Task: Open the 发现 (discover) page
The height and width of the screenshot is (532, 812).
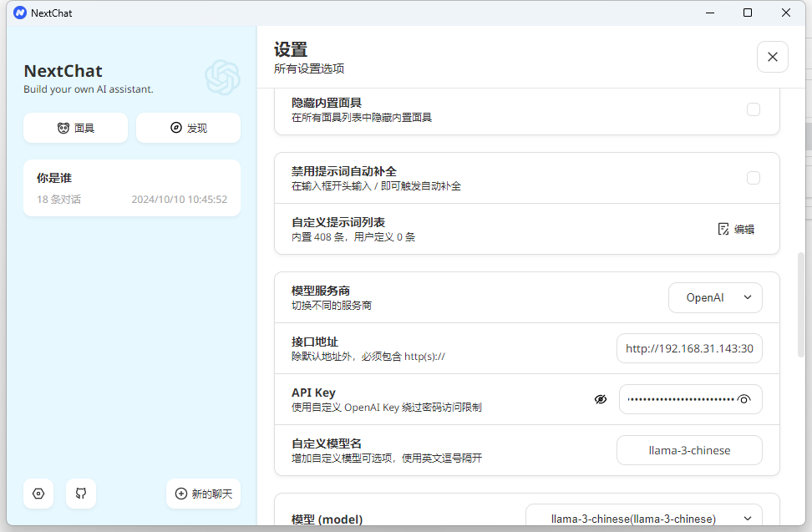Action: [x=189, y=128]
